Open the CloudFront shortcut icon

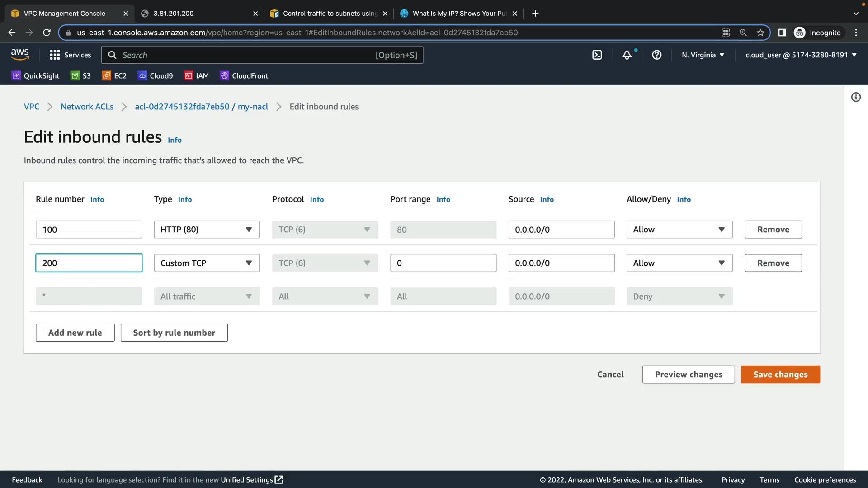pos(244,76)
